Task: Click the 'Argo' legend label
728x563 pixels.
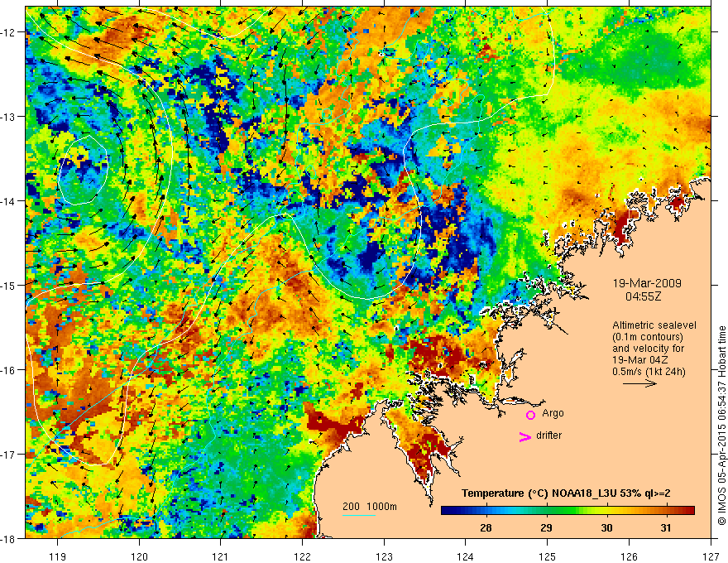Action: [553, 413]
